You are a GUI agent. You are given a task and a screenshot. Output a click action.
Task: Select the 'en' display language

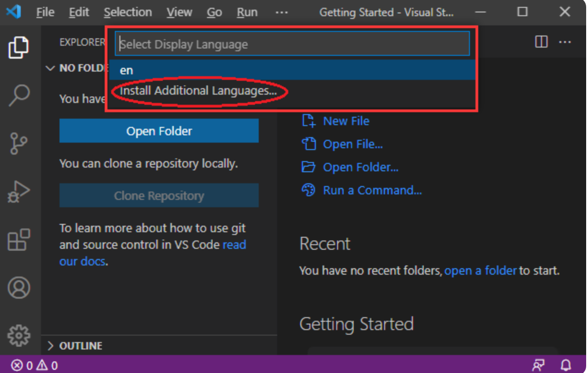[292, 70]
